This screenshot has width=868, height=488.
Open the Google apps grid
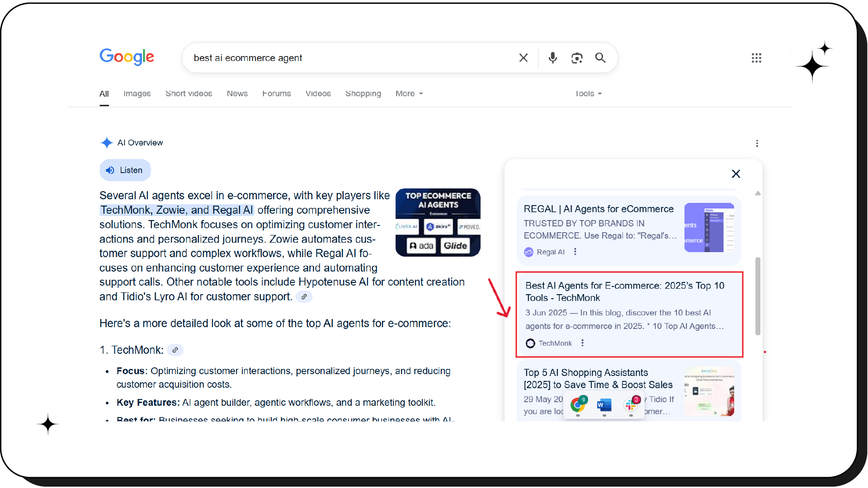click(756, 58)
